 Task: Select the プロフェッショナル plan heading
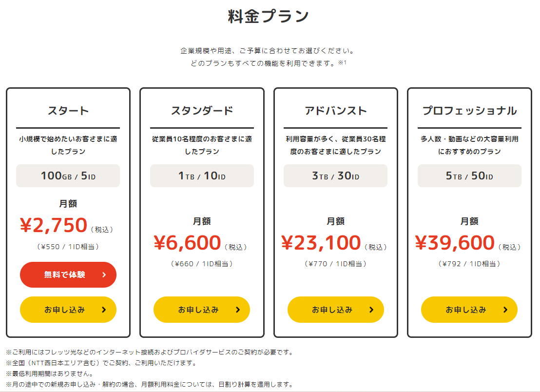click(469, 110)
